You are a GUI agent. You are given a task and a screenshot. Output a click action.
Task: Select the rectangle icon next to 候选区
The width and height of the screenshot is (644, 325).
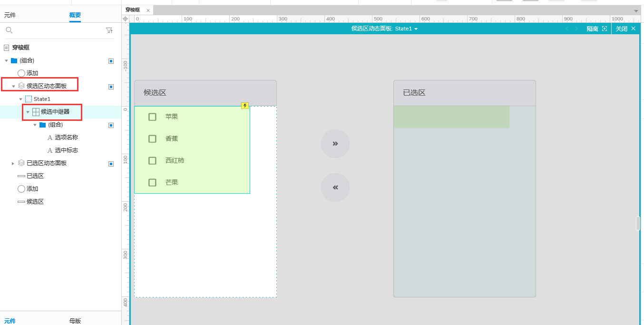pos(21,202)
